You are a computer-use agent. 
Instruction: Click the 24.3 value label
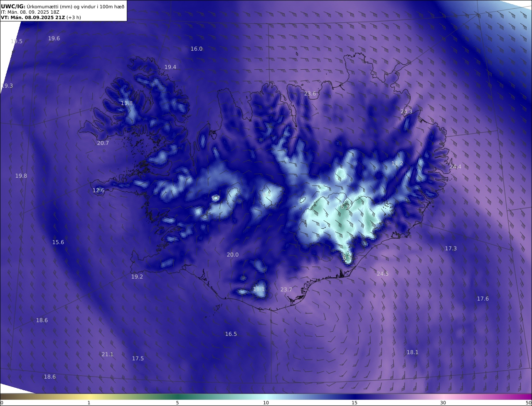pyautogui.click(x=406, y=112)
